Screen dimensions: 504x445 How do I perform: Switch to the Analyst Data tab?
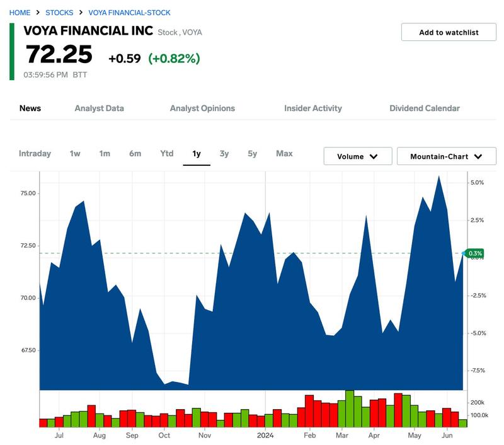pyautogui.click(x=100, y=108)
